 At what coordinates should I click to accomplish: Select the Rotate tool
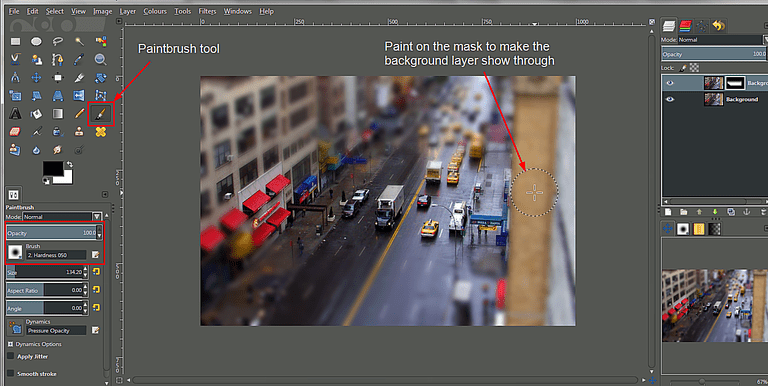(101, 77)
